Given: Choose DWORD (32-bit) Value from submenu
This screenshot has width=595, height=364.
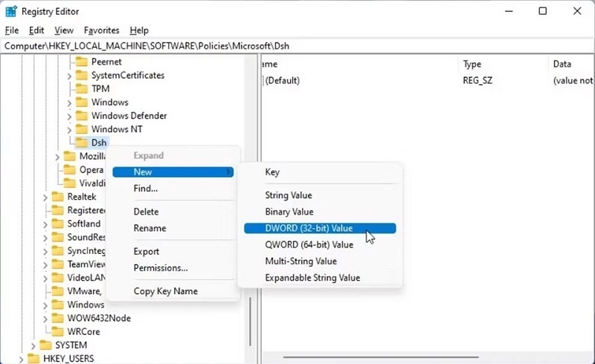Looking at the screenshot, I should tap(309, 229).
